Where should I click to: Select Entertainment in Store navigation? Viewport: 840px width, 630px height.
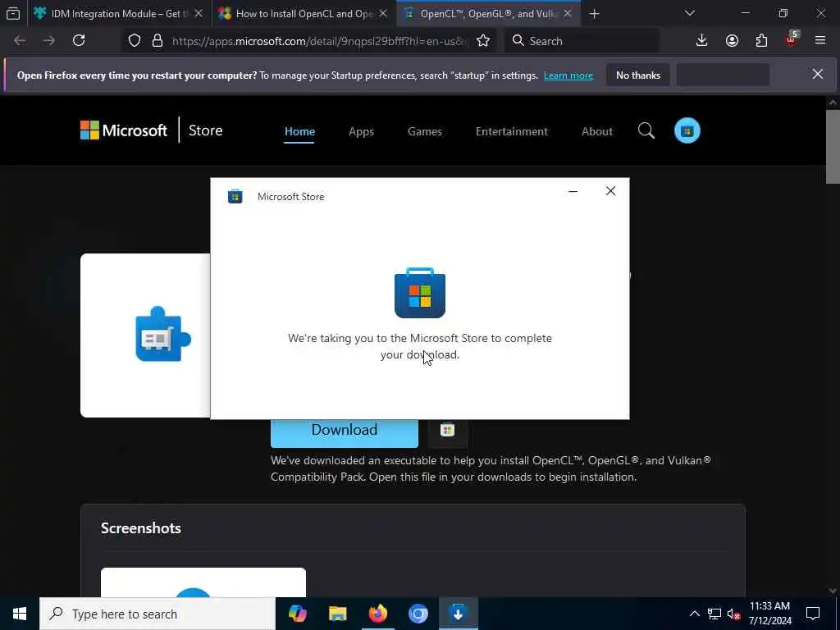click(x=512, y=131)
